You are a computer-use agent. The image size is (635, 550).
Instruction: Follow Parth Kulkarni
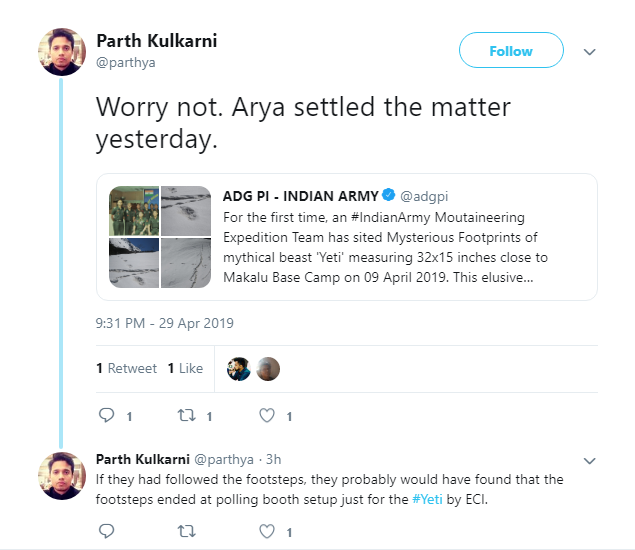pos(510,51)
